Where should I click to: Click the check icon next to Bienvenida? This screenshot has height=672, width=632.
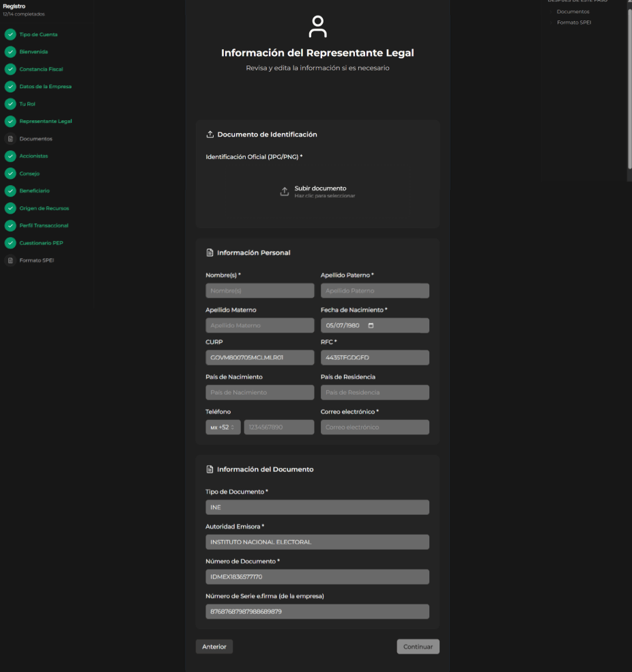(x=10, y=52)
